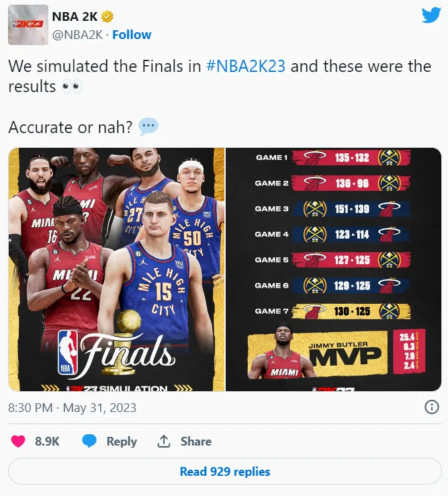Screen dimensions: 448x496
Task: Open the #NBA2K23 hashtag link
Action: pyautogui.click(x=246, y=67)
